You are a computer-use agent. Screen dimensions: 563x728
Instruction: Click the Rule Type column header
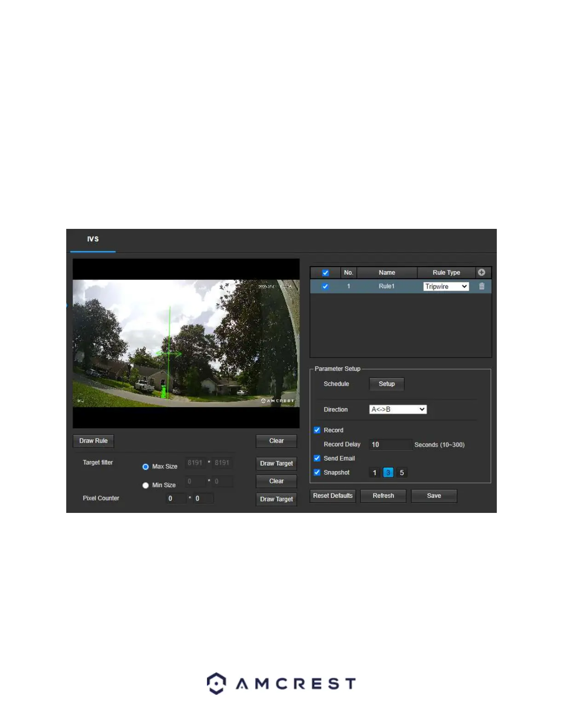pyautogui.click(x=446, y=273)
